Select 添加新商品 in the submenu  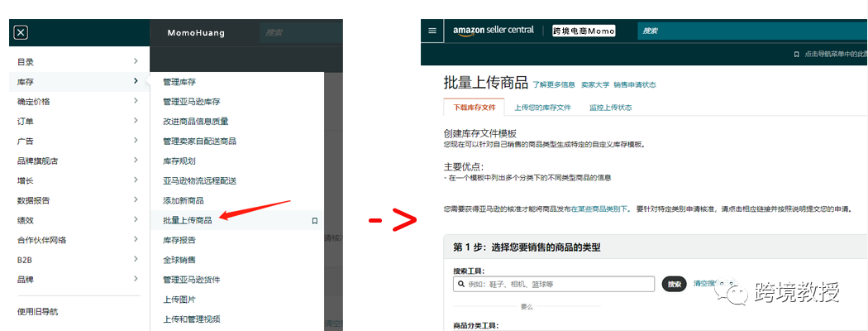pyautogui.click(x=184, y=200)
